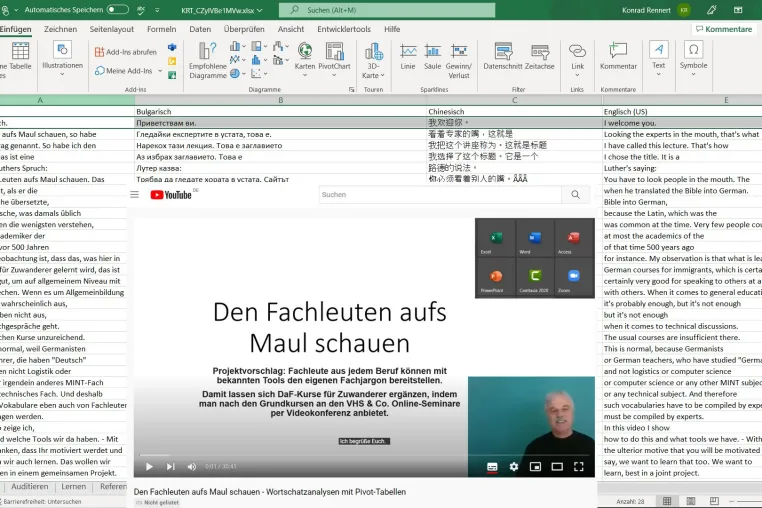Switch to page layout view in status bar
The width and height of the screenshot is (762, 508).
point(691,501)
